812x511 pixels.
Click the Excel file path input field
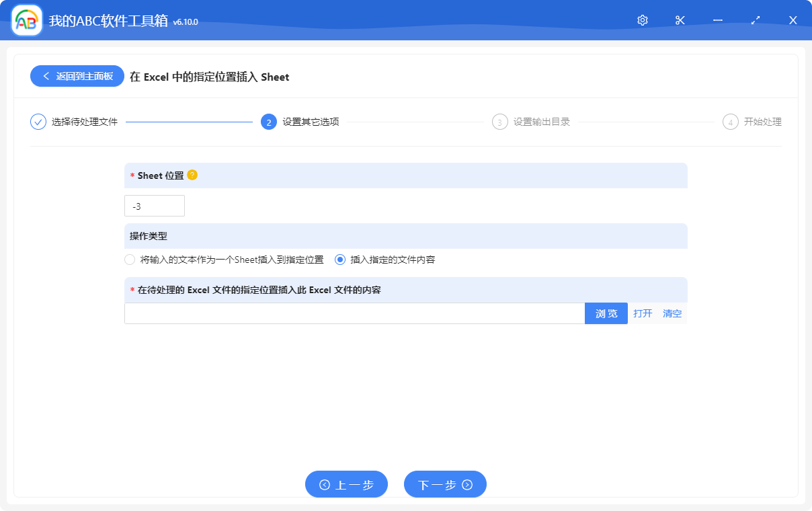[x=354, y=313]
